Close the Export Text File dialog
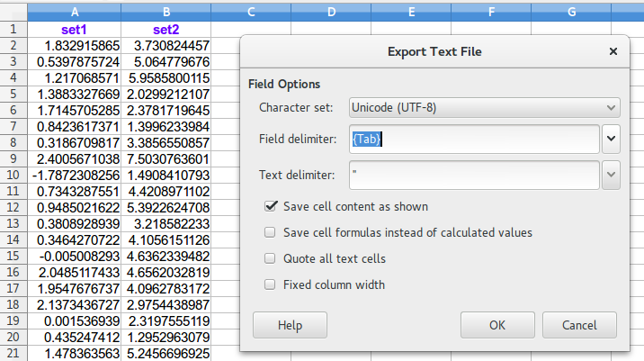Image resolution: width=644 pixels, height=361 pixels. click(613, 52)
